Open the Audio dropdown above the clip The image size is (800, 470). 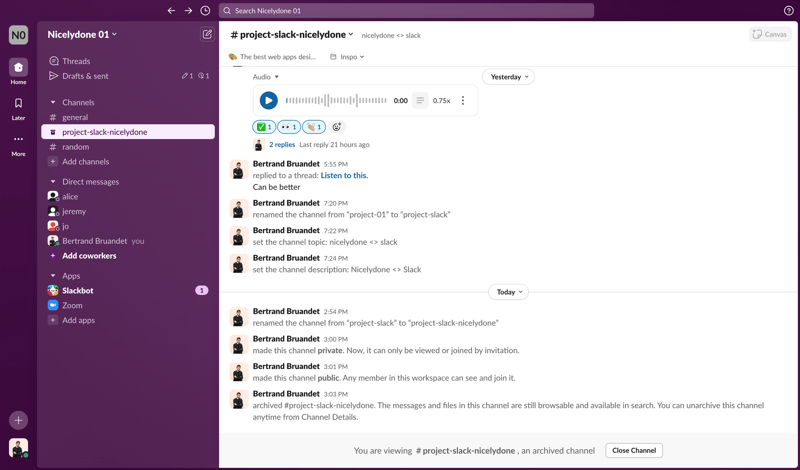(266, 77)
